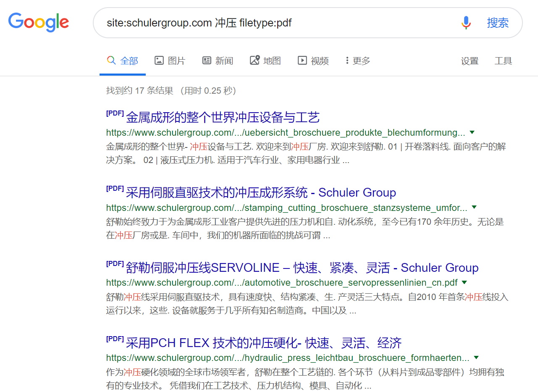
Task: Open dropdown arrow beside hydraulic_press URL
Action: click(x=476, y=358)
